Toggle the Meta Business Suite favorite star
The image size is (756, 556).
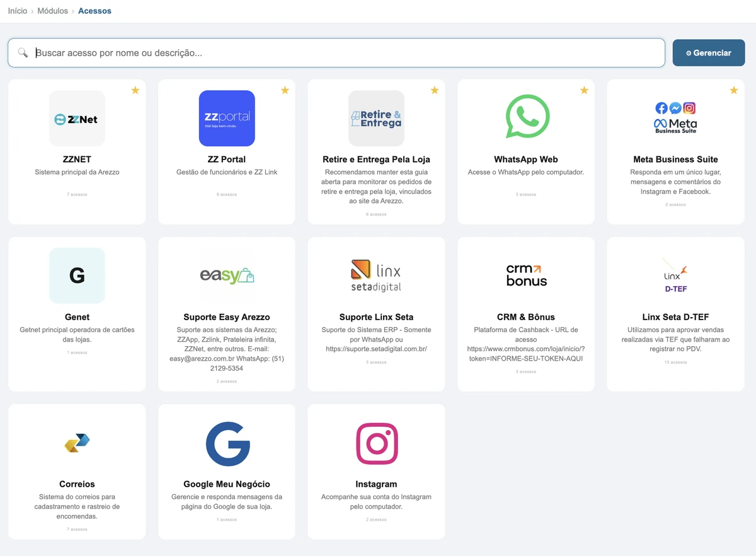[x=733, y=90]
